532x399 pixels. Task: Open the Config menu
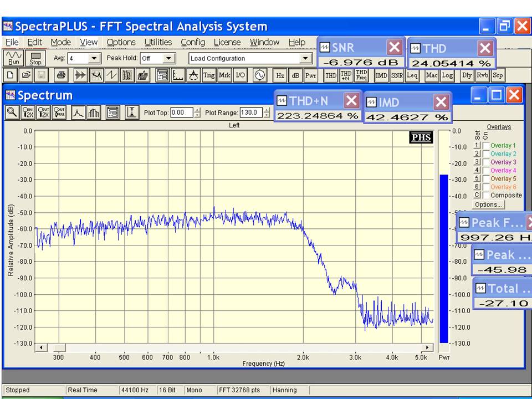pyautogui.click(x=193, y=43)
